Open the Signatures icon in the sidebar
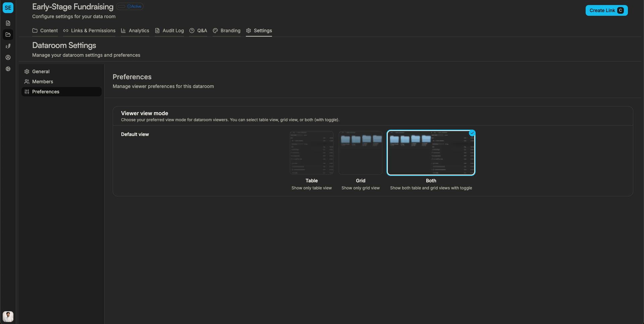The height and width of the screenshot is (324, 644). [8, 46]
